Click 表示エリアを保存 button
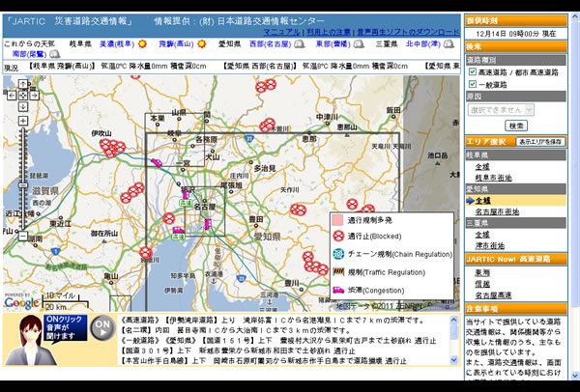Screen dimensions: 580x392 click(x=540, y=142)
